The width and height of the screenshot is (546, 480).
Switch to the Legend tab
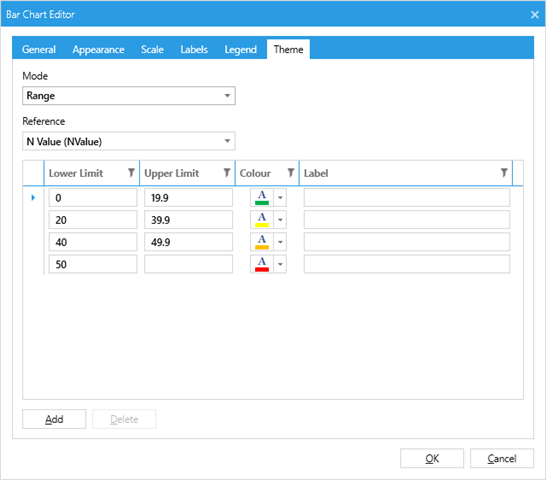[240, 49]
